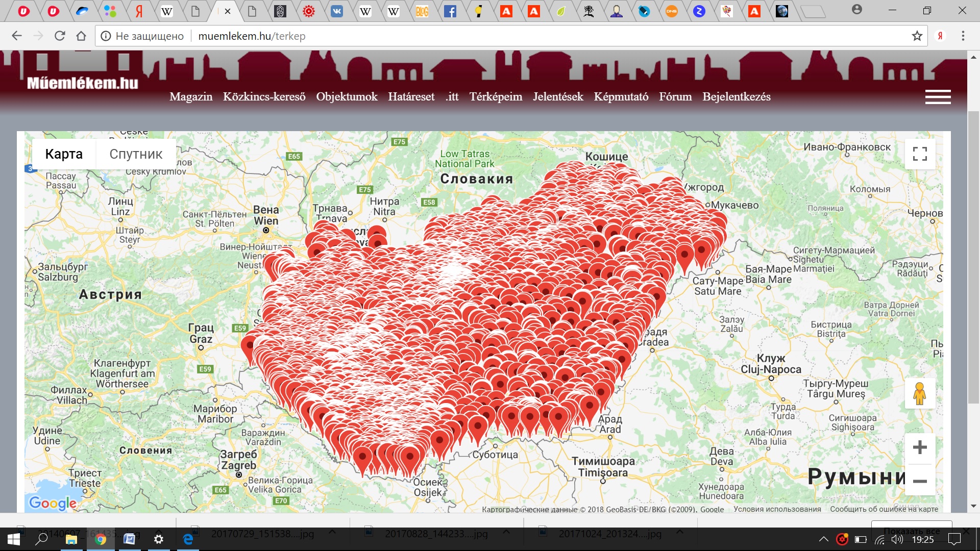Switch to the Yandex tab
This screenshot has width=980, height=551.
point(139,11)
